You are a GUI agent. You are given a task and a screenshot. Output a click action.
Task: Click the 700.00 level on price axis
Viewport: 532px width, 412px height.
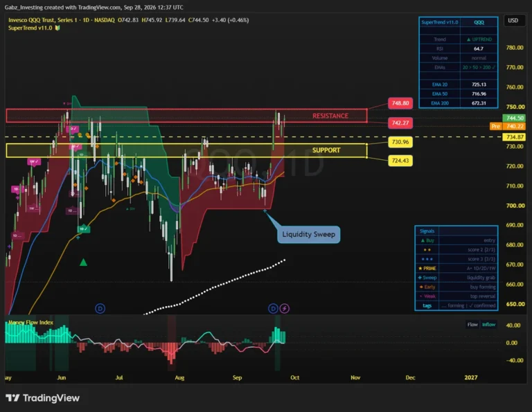[515, 206]
